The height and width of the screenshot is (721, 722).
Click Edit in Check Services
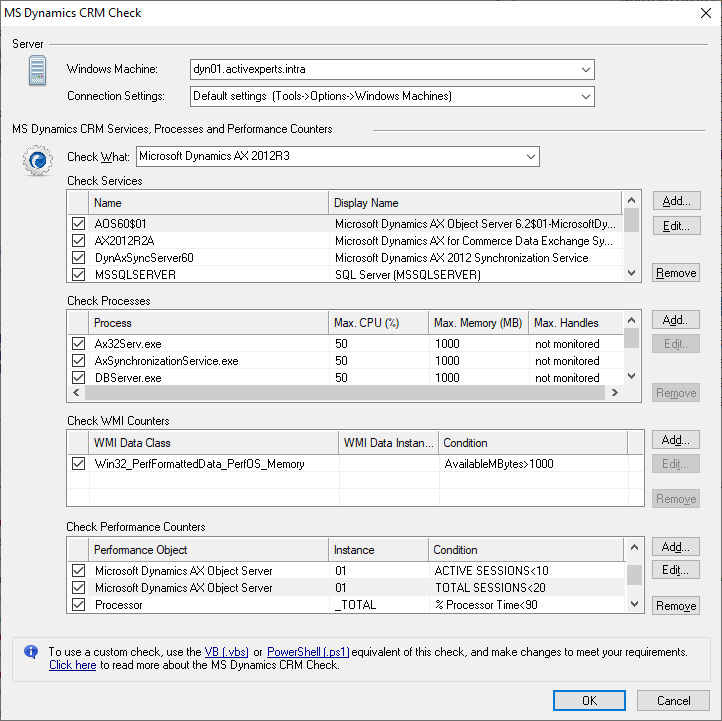click(x=676, y=226)
